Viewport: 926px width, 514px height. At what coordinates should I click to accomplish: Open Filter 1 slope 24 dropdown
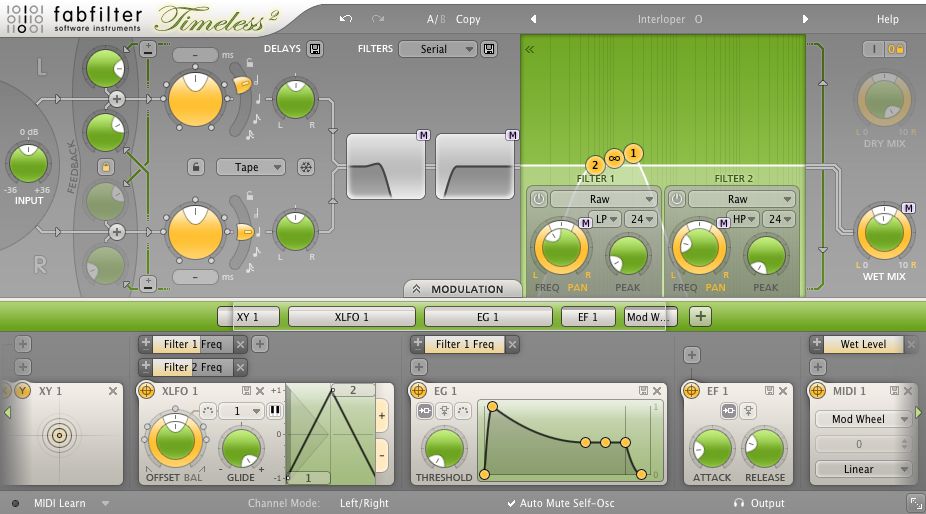641,219
